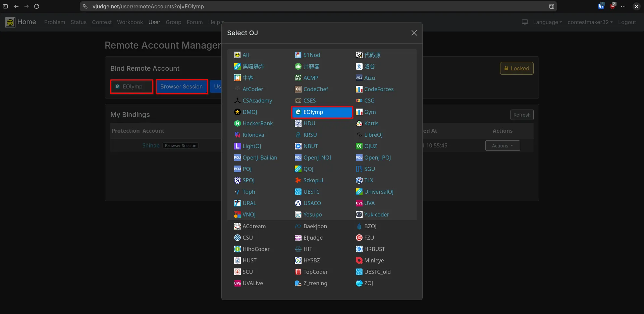Image resolution: width=644 pixels, height=314 pixels.
Task: Select UniversalOJ in the OJ list
Action: (x=379, y=192)
